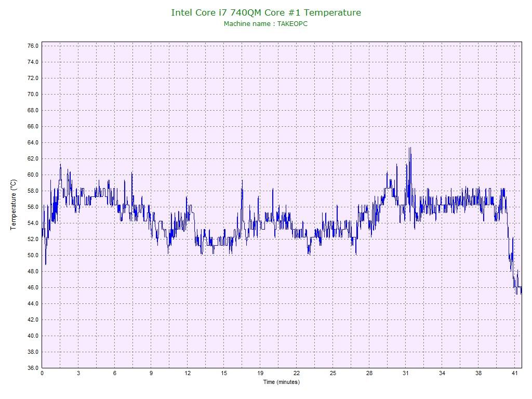Select the 58.0 temperature axis label
532x399 pixels.
tap(33, 191)
